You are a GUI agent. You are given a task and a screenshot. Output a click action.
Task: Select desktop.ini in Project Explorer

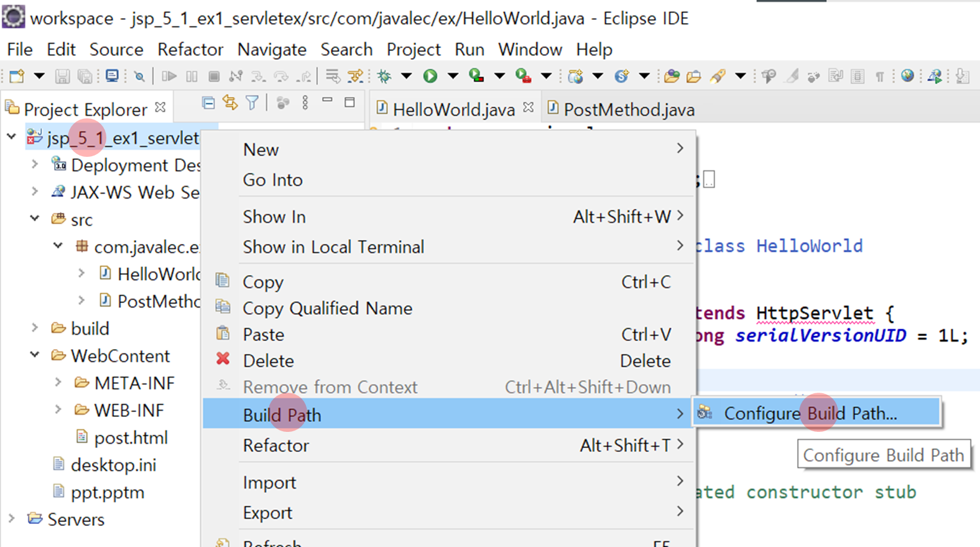point(104,465)
